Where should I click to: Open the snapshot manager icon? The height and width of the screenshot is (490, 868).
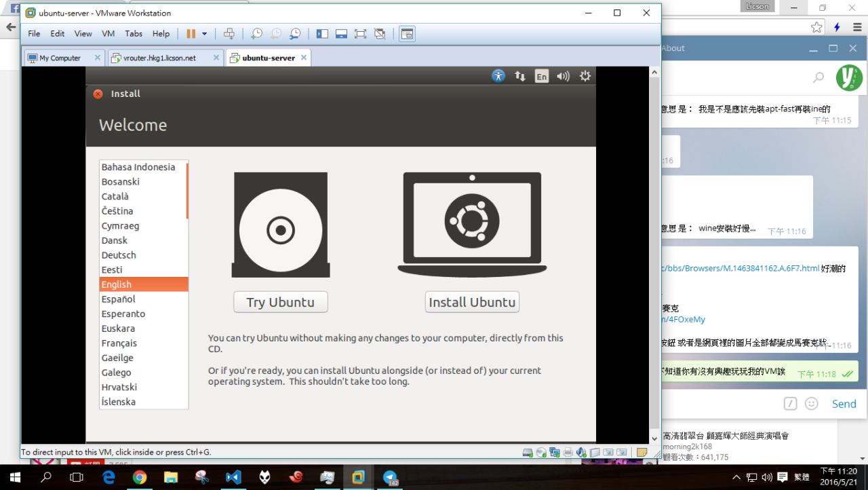pos(296,34)
